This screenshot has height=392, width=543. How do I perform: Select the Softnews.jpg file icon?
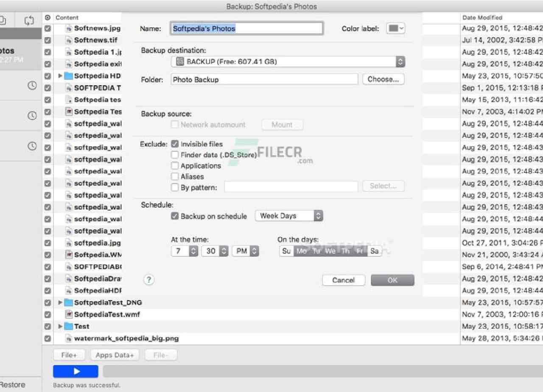tap(68, 28)
